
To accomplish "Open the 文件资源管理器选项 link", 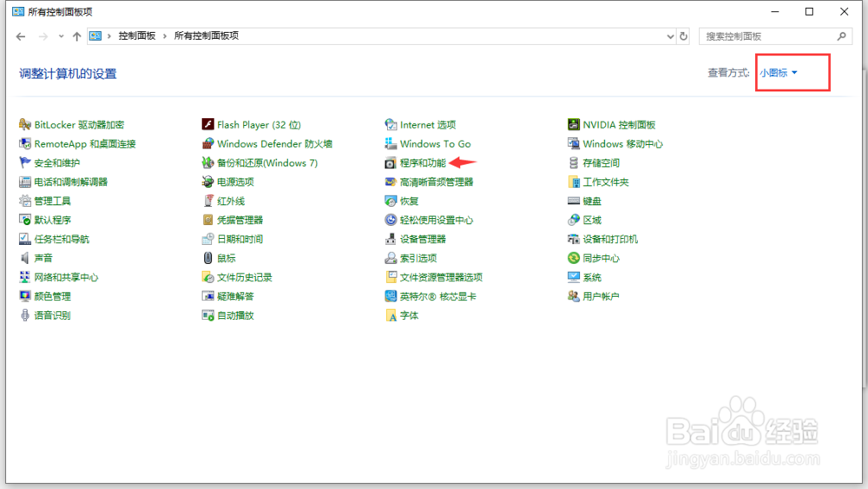I will [x=441, y=277].
